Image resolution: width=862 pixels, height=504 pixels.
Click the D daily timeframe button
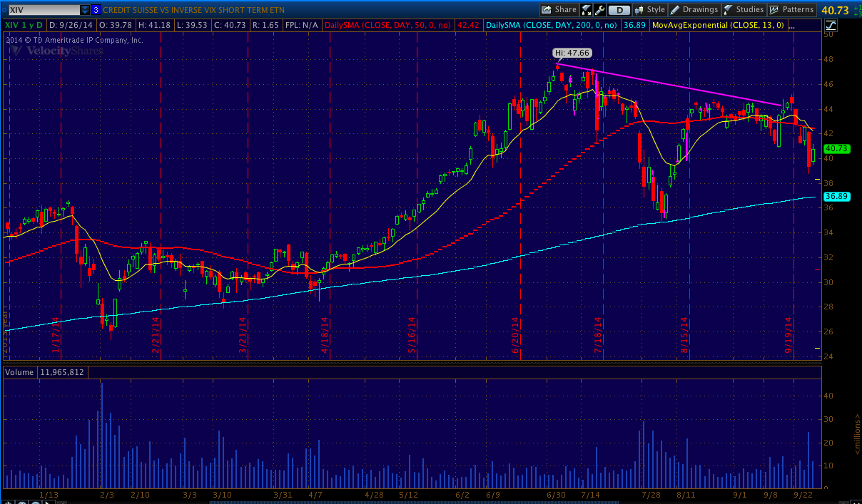(619, 10)
